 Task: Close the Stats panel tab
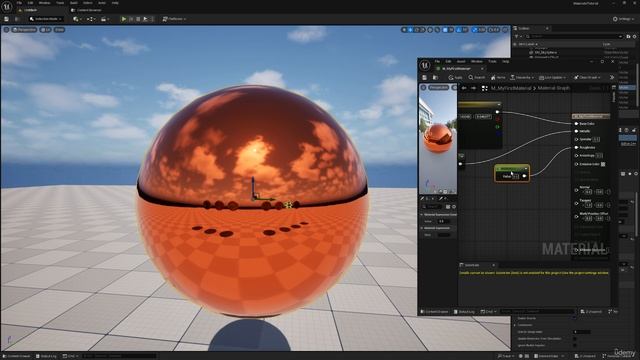point(493,265)
